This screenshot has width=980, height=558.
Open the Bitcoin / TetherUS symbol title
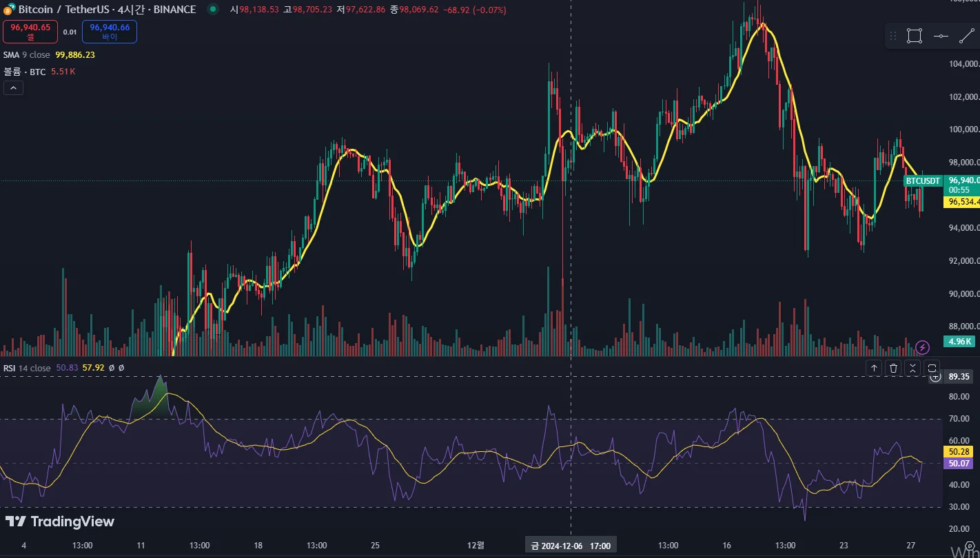tap(108, 10)
